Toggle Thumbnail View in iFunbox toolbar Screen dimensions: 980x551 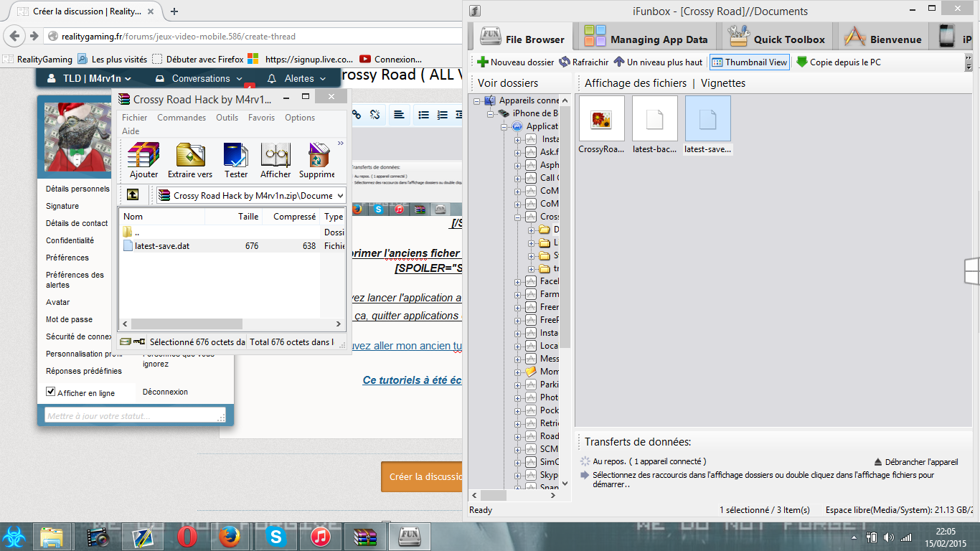pyautogui.click(x=749, y=62)
